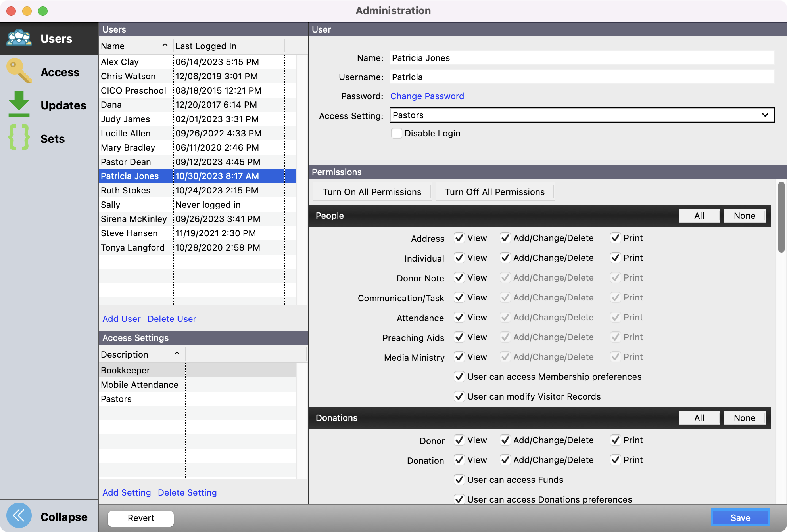Enable the Disable Login checkbox
The width and height of the screenshot is (787, 532).
point(396,133)
